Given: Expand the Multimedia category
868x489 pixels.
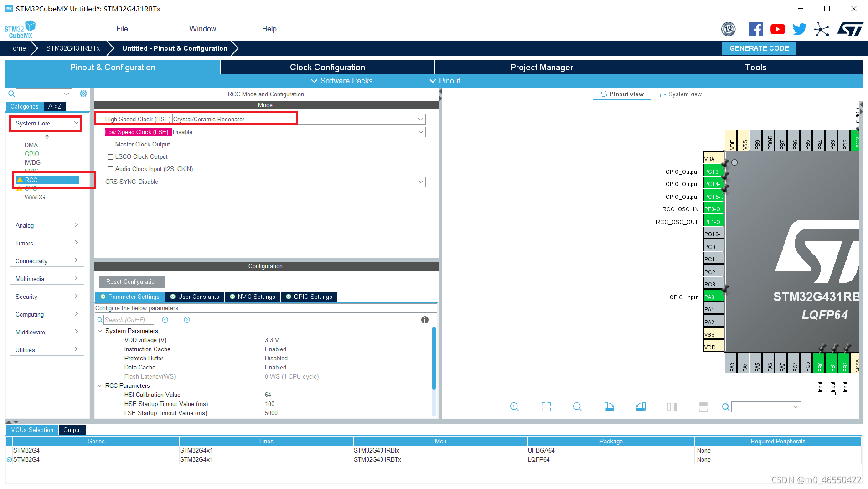Looking at the screenshot, I should [46, 279].
